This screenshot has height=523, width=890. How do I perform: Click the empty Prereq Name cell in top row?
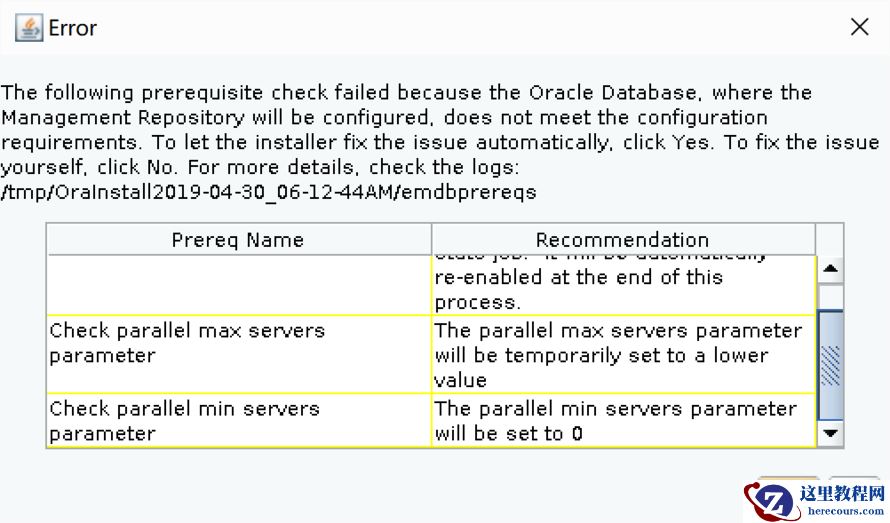[238, 285]
